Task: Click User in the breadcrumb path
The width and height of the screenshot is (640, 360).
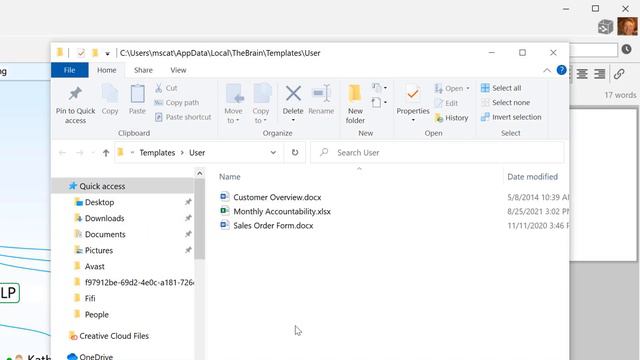Action: click(197, 153)
